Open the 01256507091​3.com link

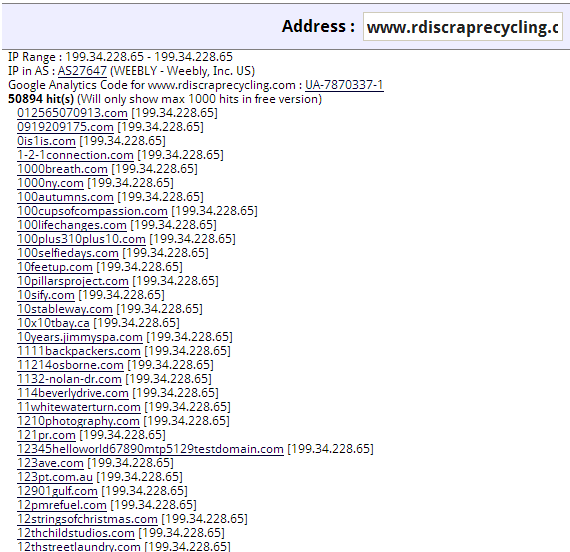coord(72,113)
